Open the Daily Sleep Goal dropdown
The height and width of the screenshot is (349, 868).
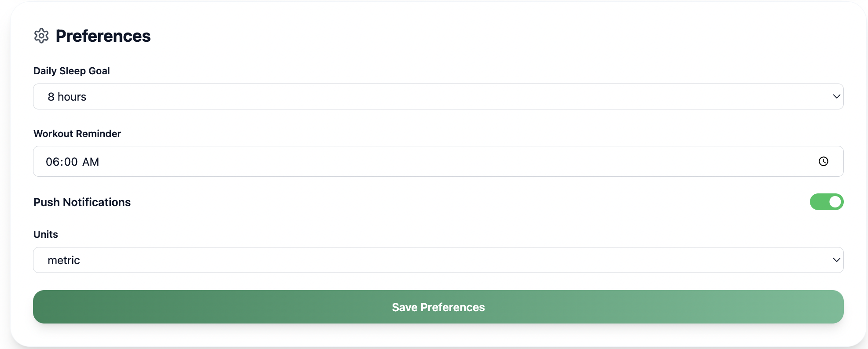(438, 96)
